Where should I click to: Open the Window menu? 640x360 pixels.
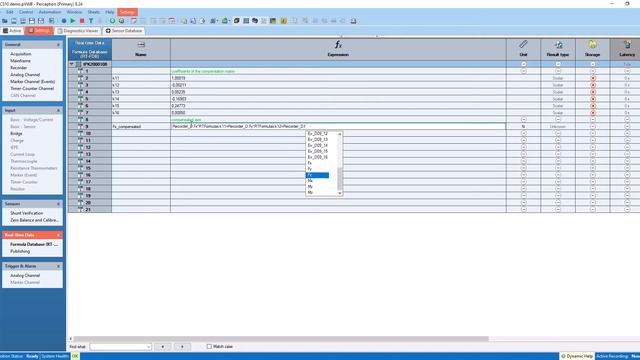(74, 12)
